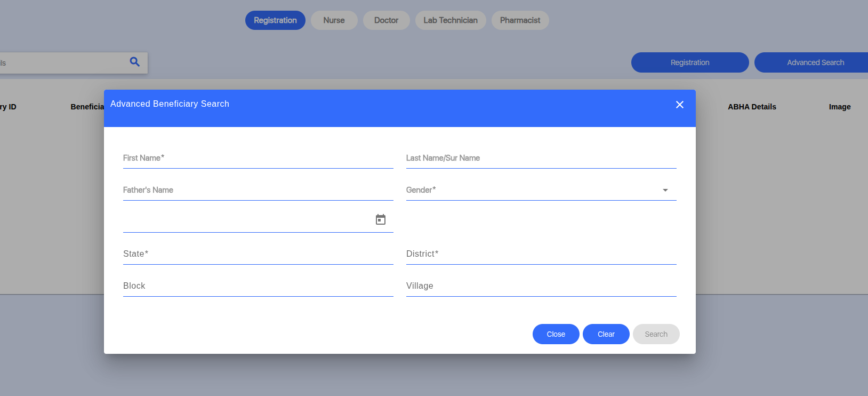Click into the Father's Name field
The image size is (868, 396).
click(x=258, y=191)
